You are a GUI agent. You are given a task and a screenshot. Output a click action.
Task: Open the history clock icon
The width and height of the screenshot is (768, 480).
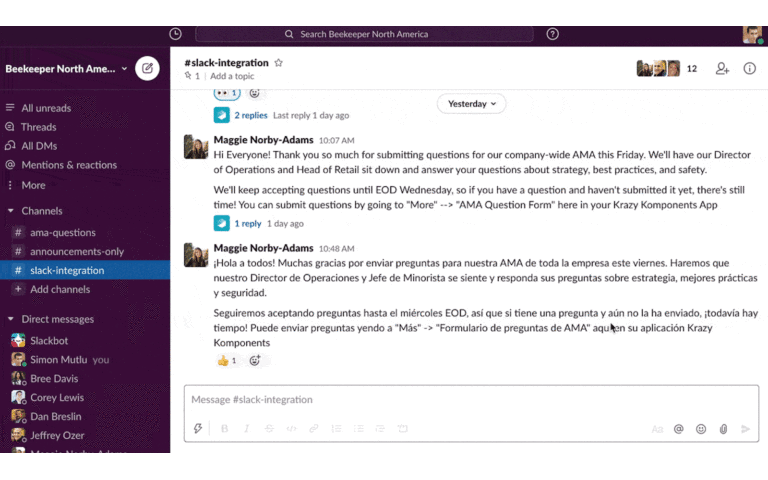click(175, 34)
